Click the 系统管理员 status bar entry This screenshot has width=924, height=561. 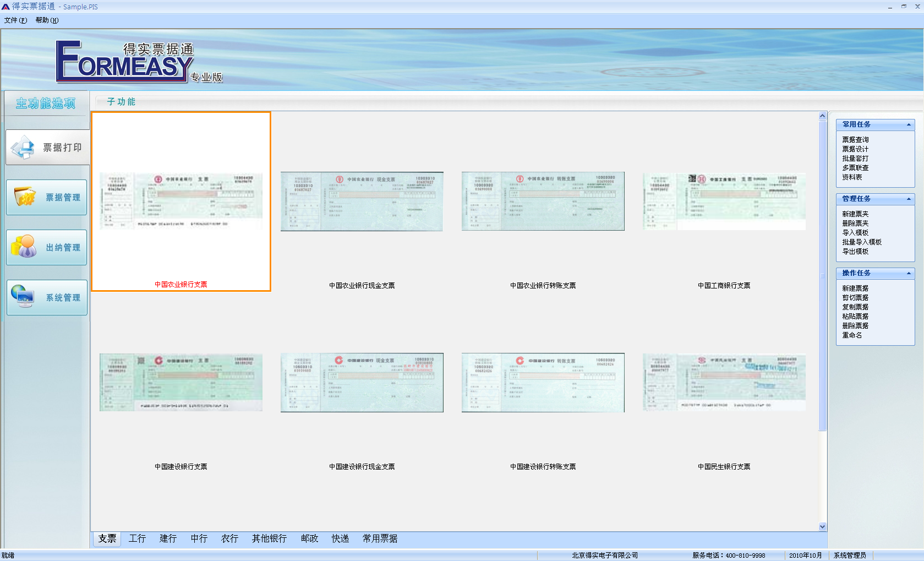coord(850,555)
